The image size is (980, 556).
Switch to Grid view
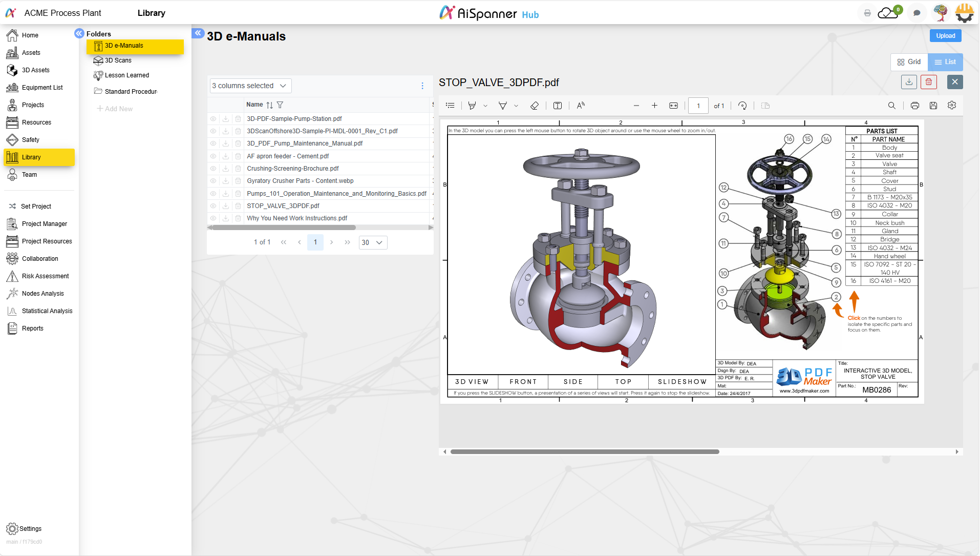pyautogui.click(x=909, y=62)
